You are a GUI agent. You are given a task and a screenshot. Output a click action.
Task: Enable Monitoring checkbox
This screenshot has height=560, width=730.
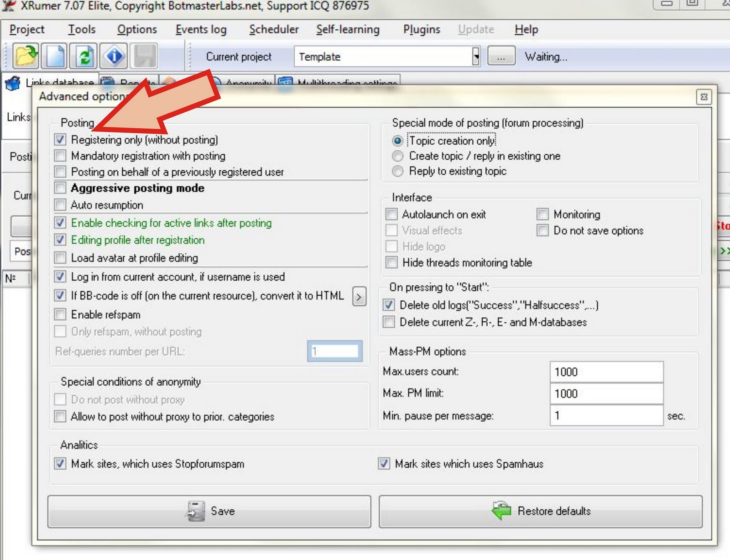point(542,214)
